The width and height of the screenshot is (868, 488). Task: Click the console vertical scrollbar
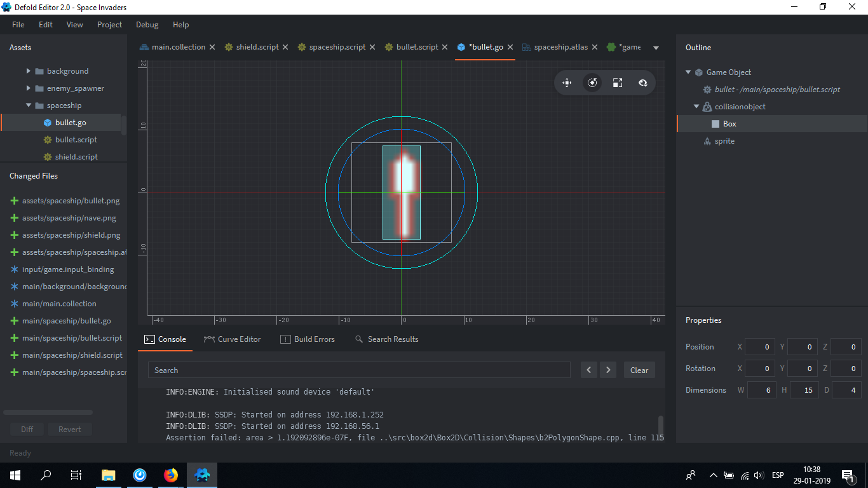point(661,427)
